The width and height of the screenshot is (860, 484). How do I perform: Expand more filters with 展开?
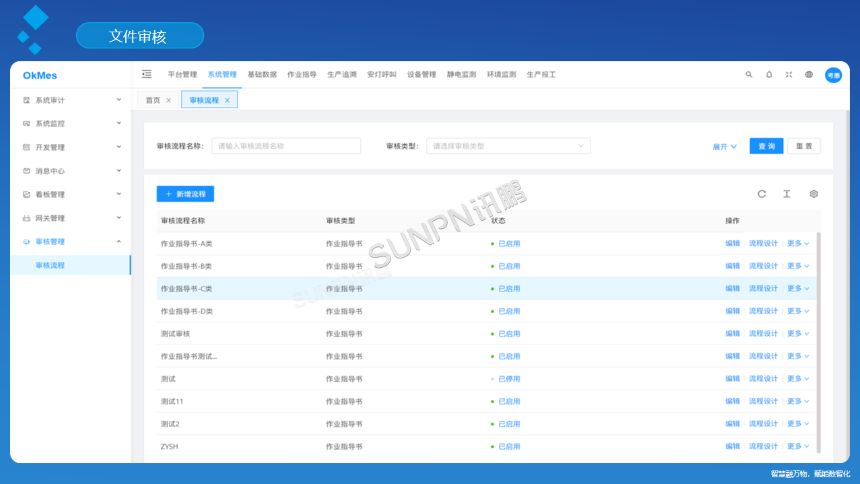[x=724, y=147]
